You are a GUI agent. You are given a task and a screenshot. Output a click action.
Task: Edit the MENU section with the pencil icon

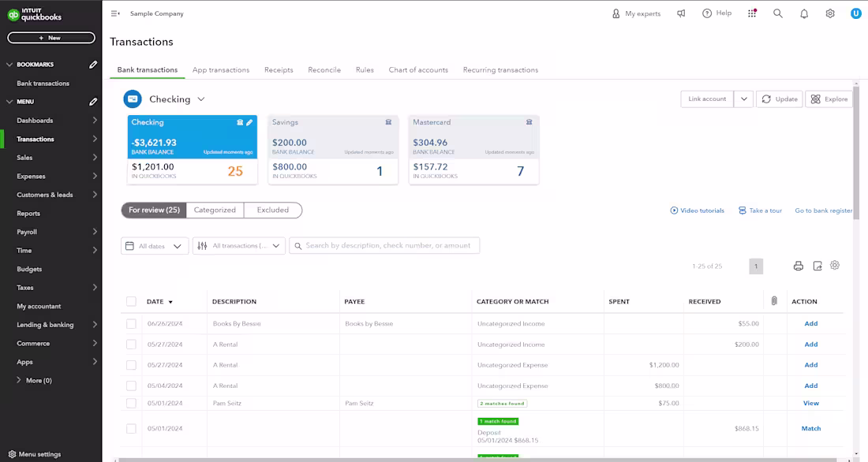point(93,102)
